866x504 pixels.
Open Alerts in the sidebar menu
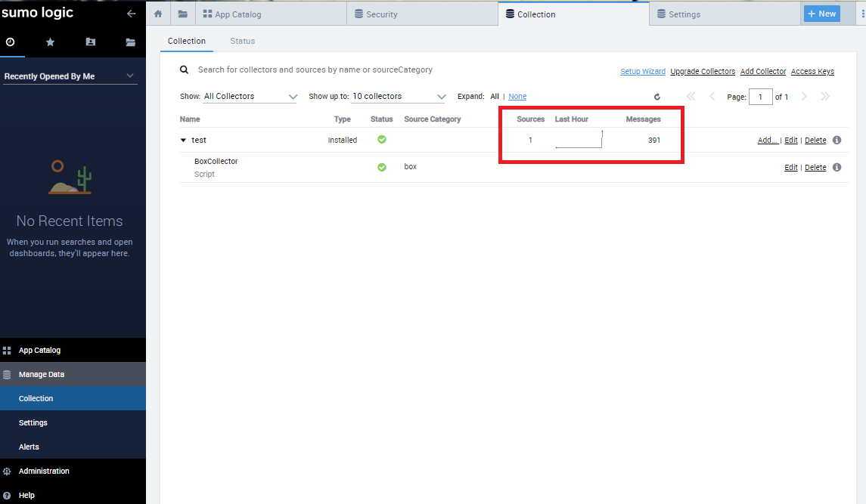point(73,447)
